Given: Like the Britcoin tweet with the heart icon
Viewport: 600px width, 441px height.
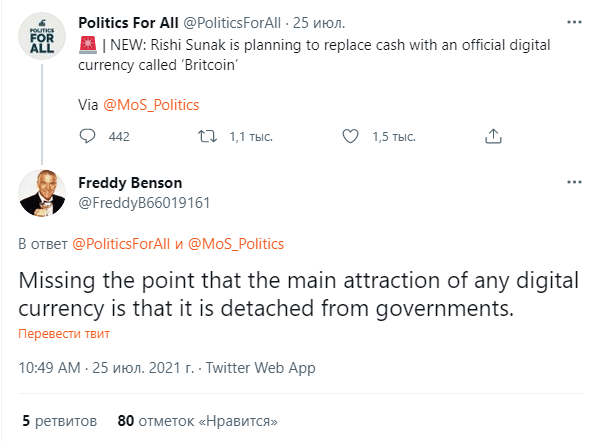Looking at the screenshot, I should point(350,136).
